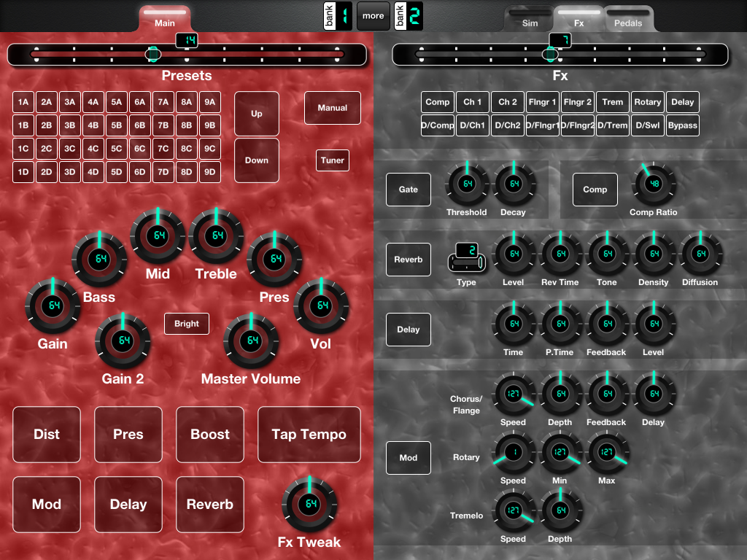Open the Pedals tab
This screenshot has height=560, width=747.
click(x=628, y=19)
